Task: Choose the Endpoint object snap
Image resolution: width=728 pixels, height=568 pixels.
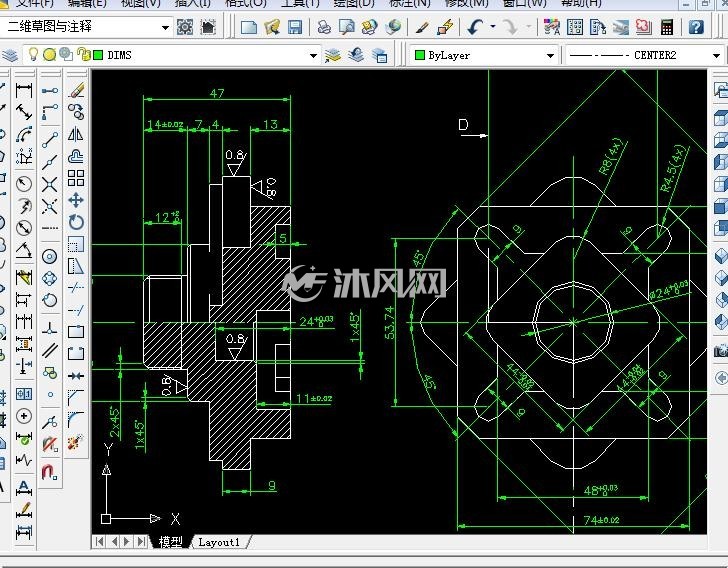Action: (50, 140)
